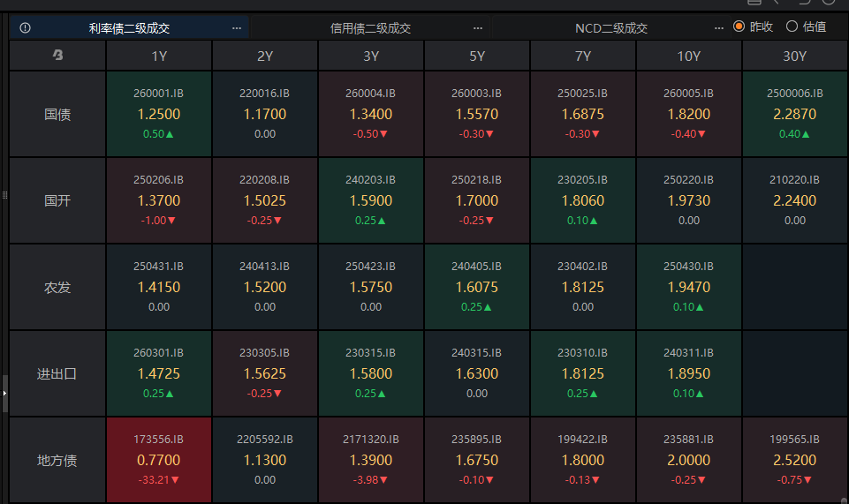The image size is (849, 504).
Task: Click left edge panel expand handle
Action: [4, 394]
